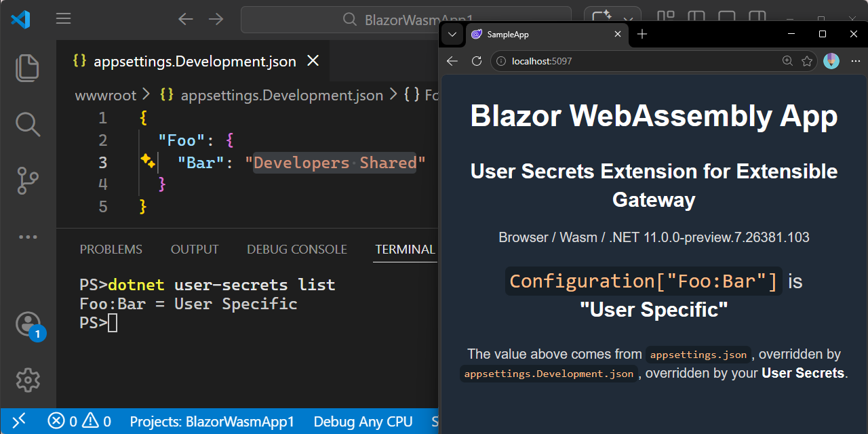View site information icon in address bar

click(501, 61)
